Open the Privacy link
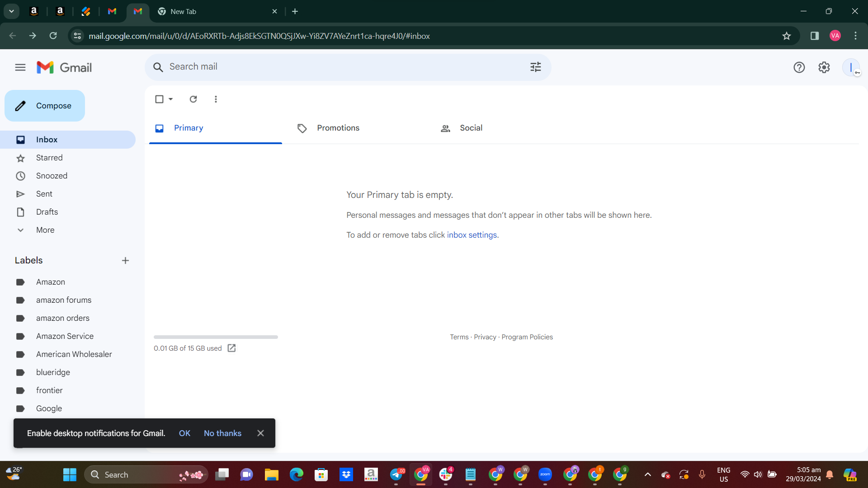868x488 pixels. click(485, 337)
